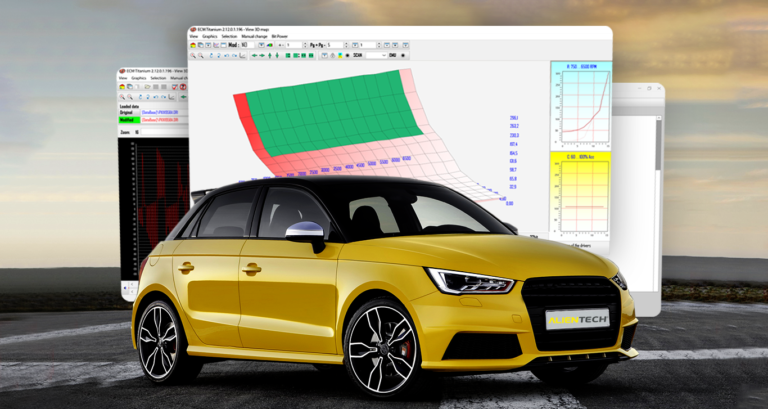
Task: Click the green left arrow toolbar icon
Action: tap(254, 55)
